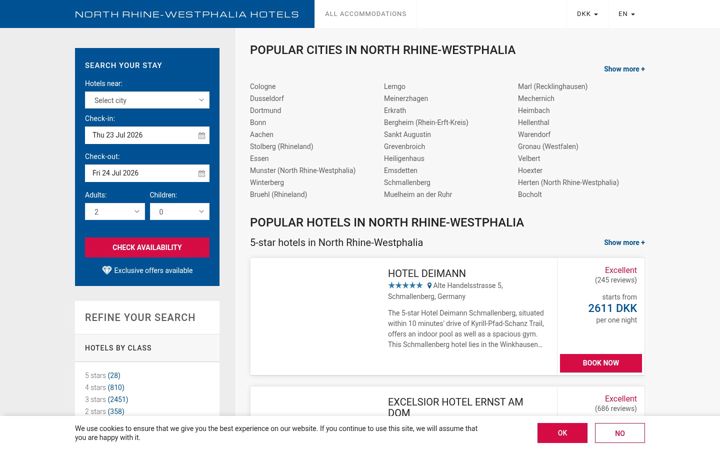Select the Warendorf city link
The width and height of the screenshot is (720, 450).
pos(534,134)
